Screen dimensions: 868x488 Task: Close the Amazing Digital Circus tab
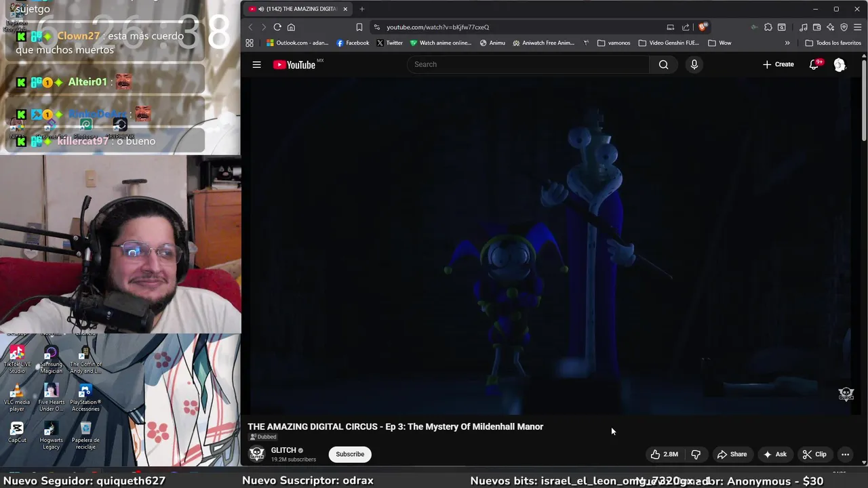click(x=345, y=9)
